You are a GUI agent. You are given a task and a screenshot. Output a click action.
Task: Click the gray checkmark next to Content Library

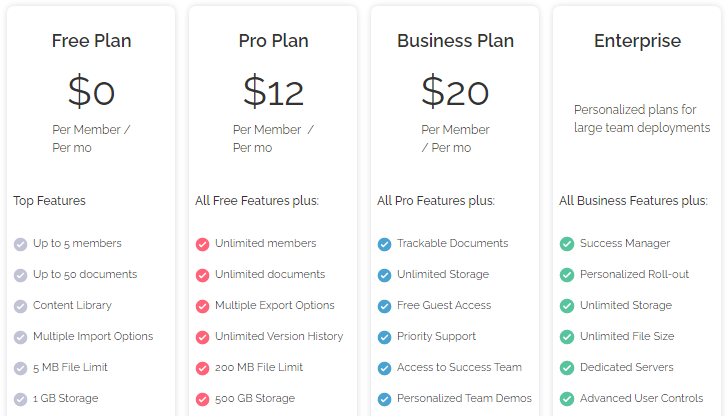click(x=20, y=306)
